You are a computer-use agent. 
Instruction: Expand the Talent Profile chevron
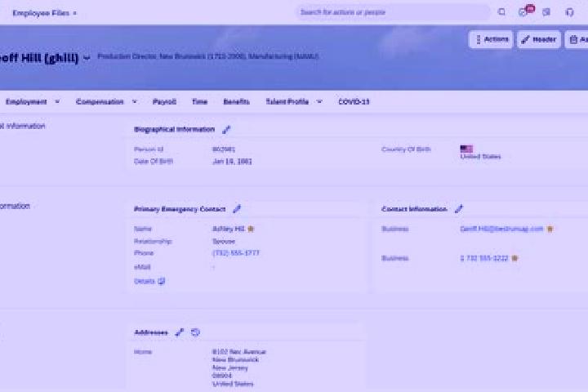point(319,101)
